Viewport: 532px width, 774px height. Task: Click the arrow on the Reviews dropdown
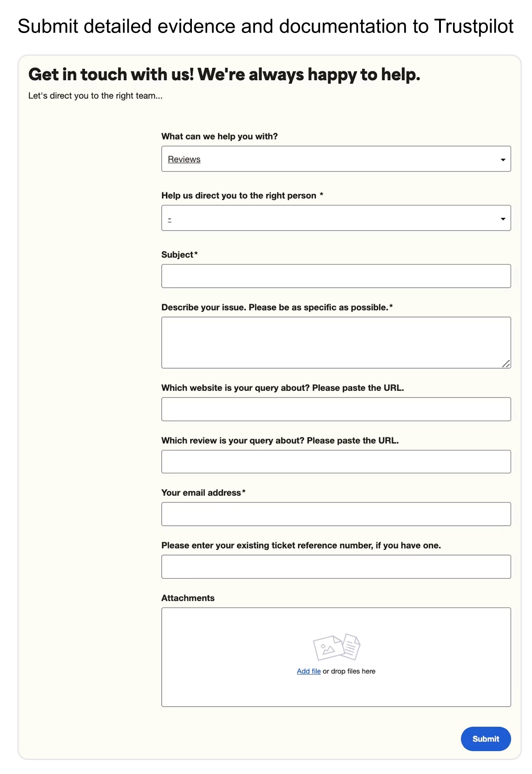[503, 159]
